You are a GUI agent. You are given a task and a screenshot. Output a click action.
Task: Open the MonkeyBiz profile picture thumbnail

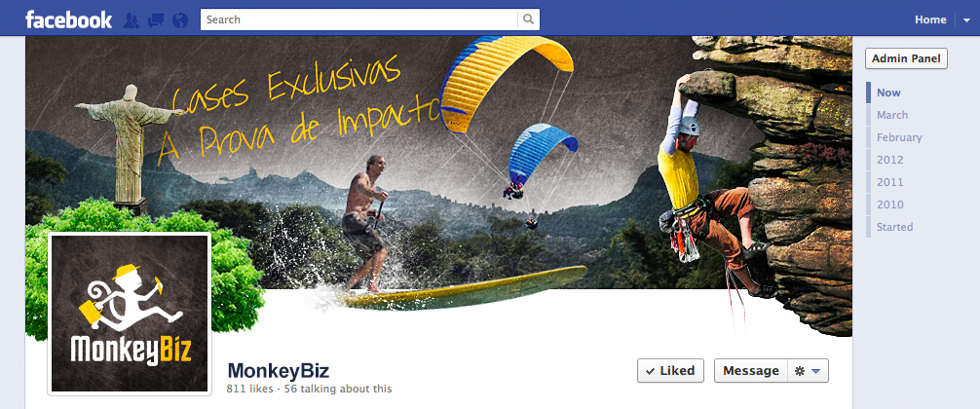pyautogui.click(x=130, y=314)
